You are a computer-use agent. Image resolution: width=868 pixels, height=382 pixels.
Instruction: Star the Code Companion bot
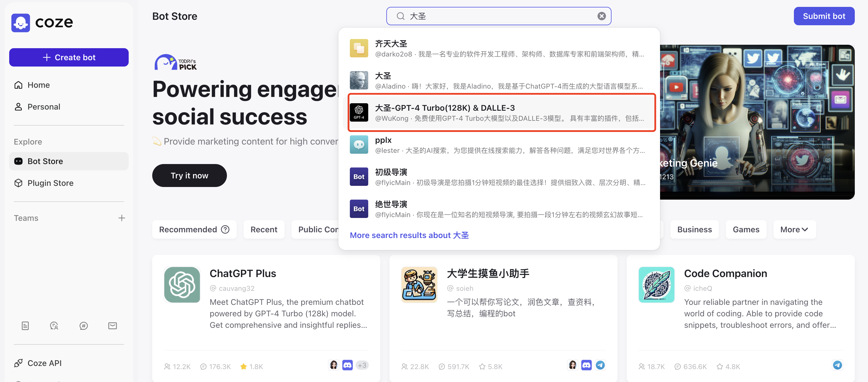(720, 367)
